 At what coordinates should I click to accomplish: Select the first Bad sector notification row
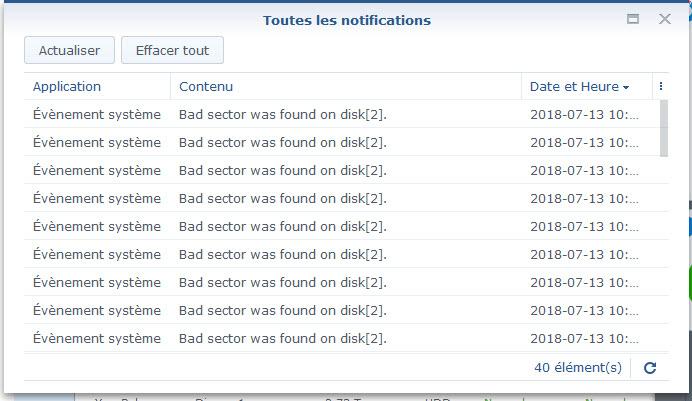tap(342, 114)
